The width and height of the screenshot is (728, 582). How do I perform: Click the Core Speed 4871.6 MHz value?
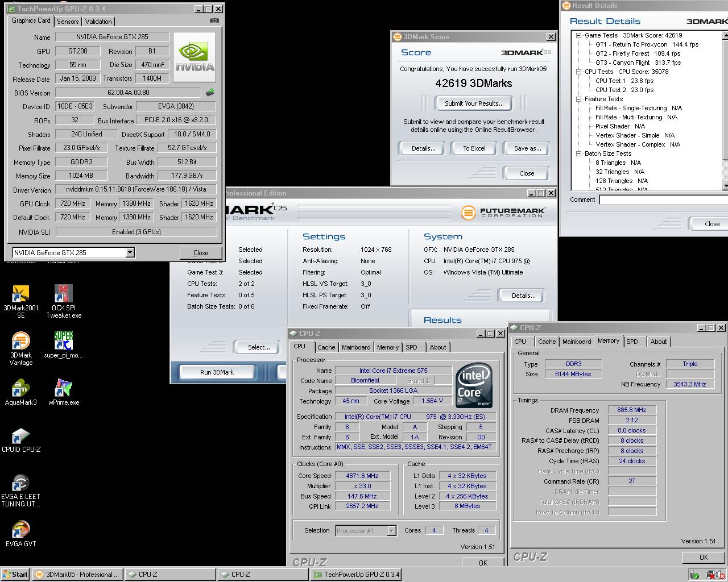click(x=362, y=476)
